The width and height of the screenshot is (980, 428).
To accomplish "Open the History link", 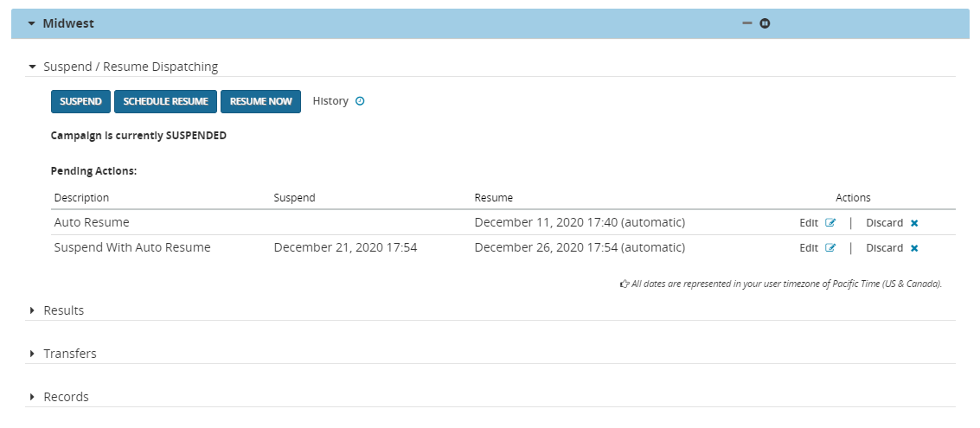I will [330, 101].
